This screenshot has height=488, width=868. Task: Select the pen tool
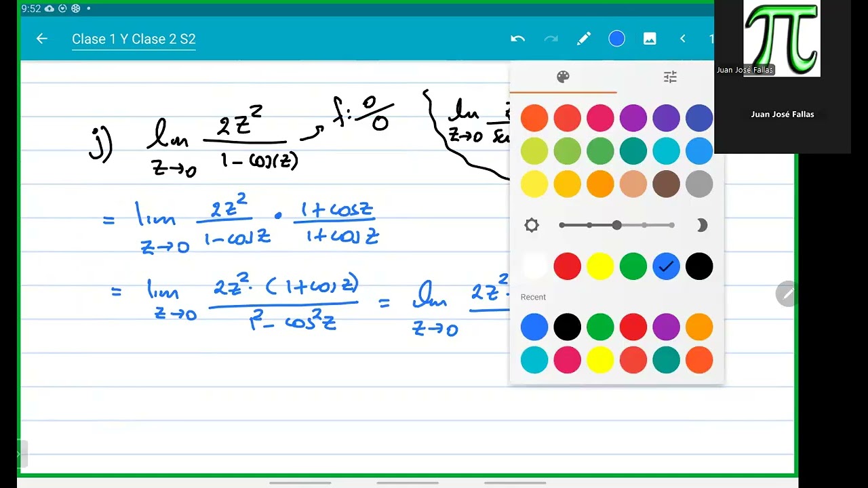584,39
